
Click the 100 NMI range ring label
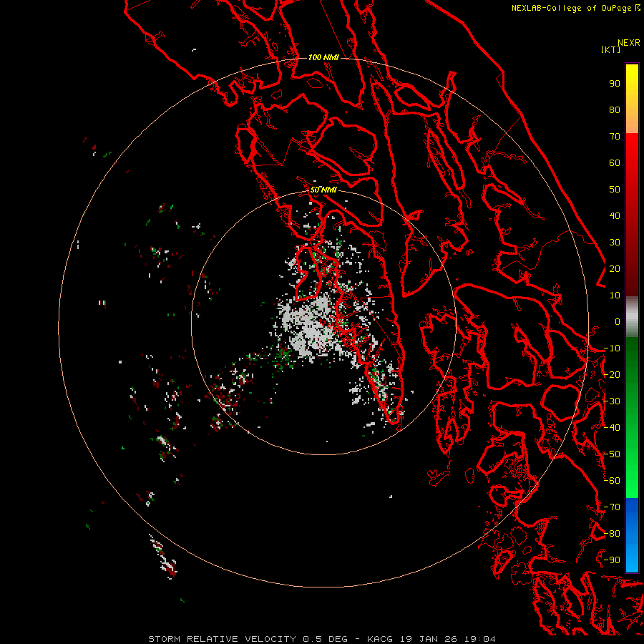323,57
